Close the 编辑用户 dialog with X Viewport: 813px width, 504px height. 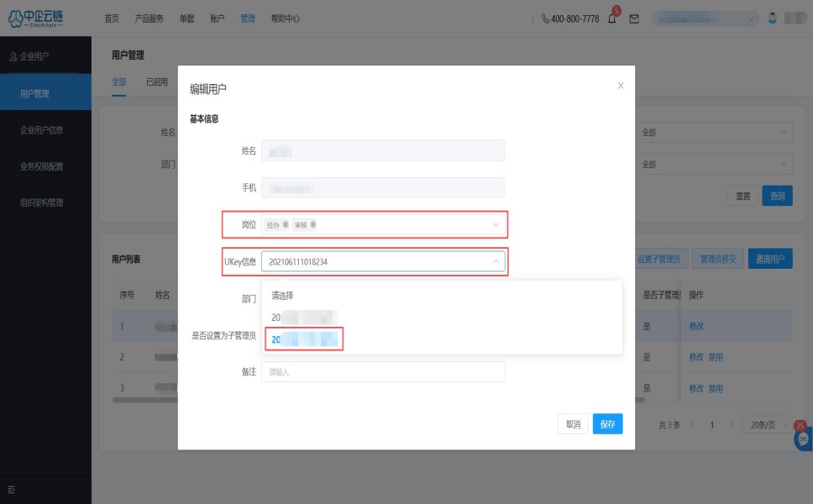pos(621,86)
